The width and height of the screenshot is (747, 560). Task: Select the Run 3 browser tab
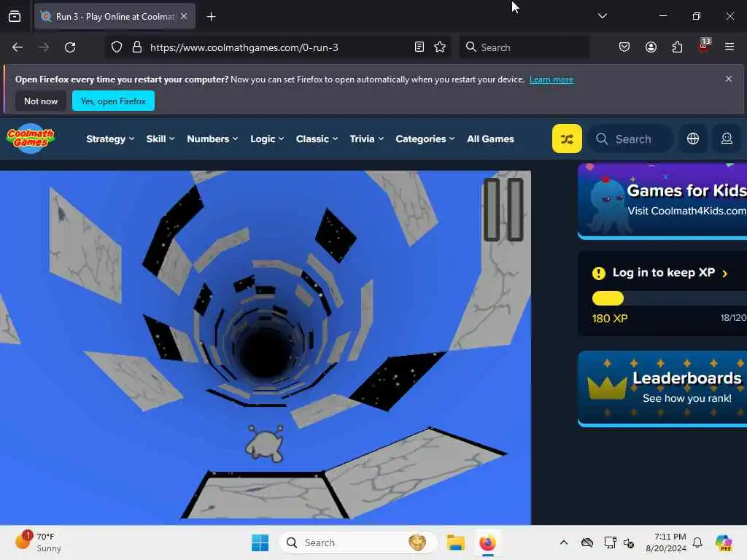pos(115,17)
